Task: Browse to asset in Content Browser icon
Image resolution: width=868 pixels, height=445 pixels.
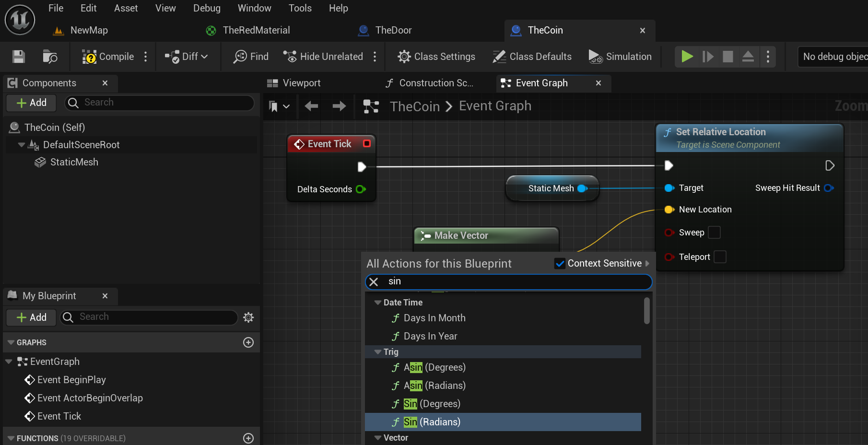Action: pyautogui.click(x=50, y=57)
